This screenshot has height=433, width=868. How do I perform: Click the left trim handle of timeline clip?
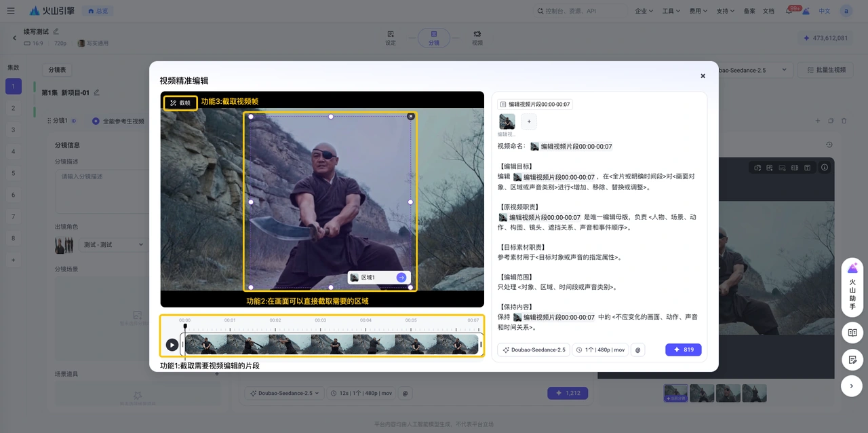click(182, 345)
